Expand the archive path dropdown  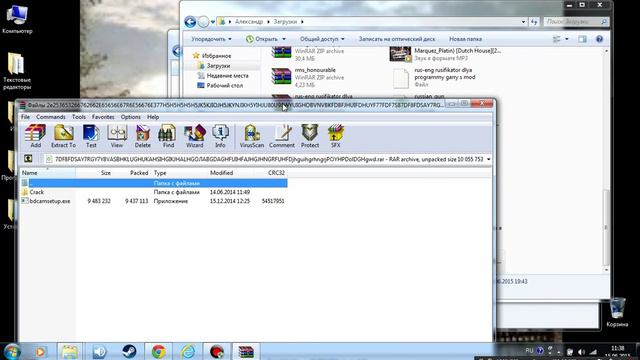click(x=489, y=159)
